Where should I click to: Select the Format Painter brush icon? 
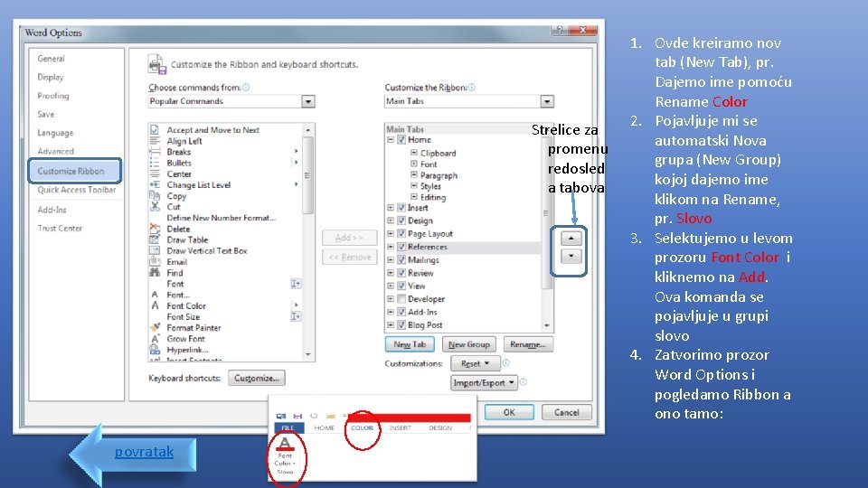tap(155, 327)
